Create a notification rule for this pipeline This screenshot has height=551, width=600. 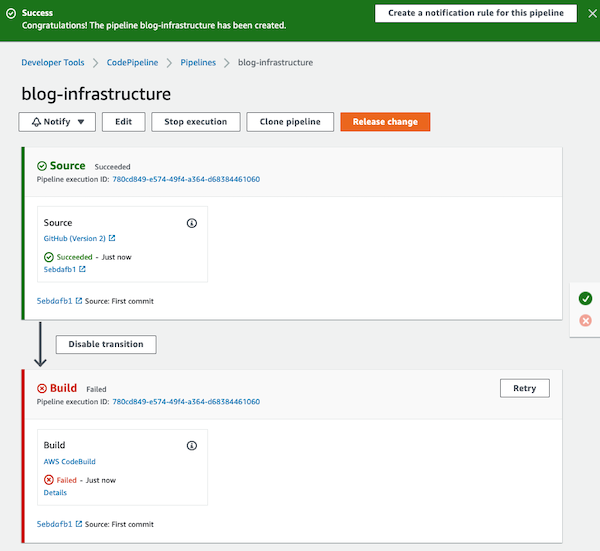tap(476, 13)
